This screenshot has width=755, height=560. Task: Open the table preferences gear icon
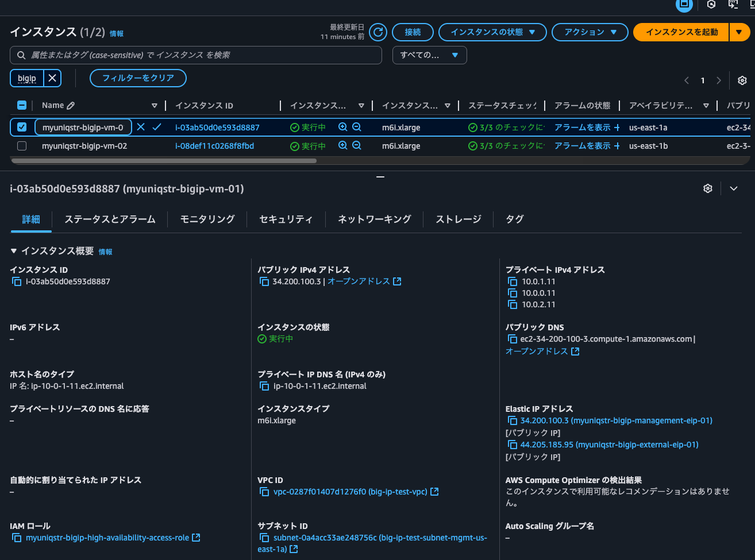coord(742,80)
